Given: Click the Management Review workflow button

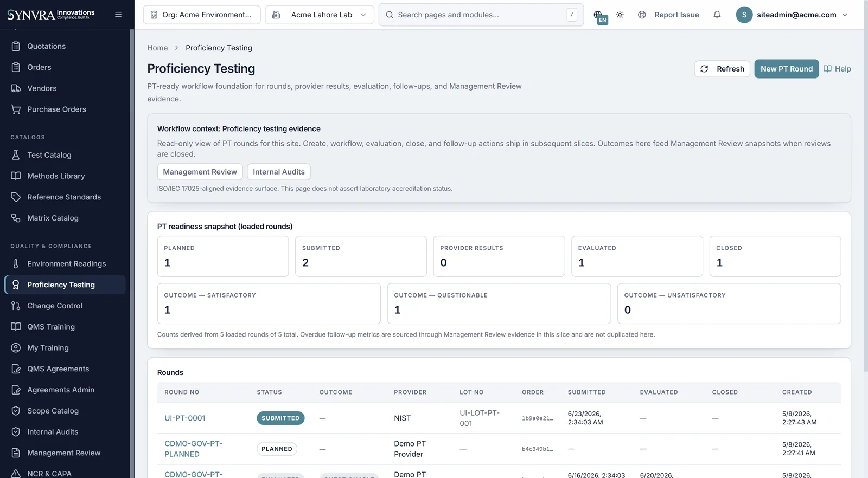Looking at the screenshot, I should [200, 172].
